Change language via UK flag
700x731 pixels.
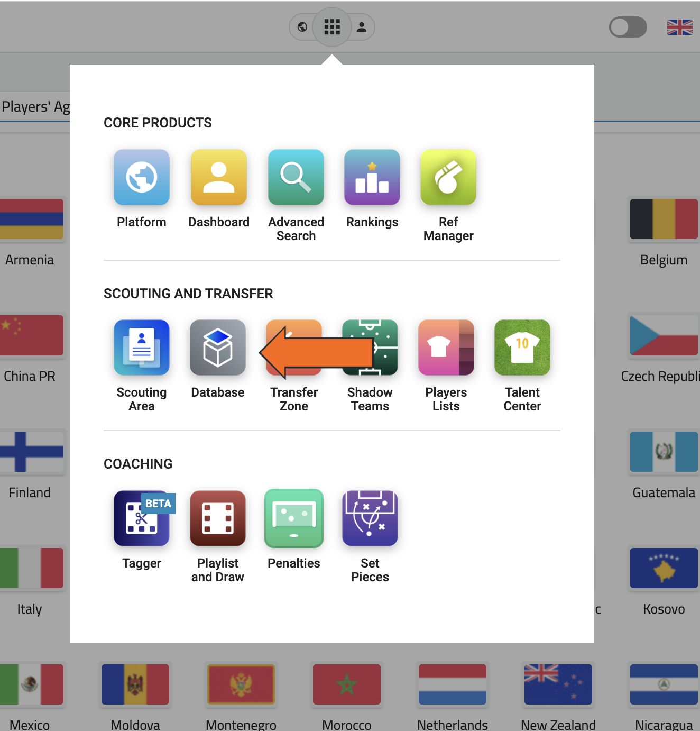(x=680, y=27)
